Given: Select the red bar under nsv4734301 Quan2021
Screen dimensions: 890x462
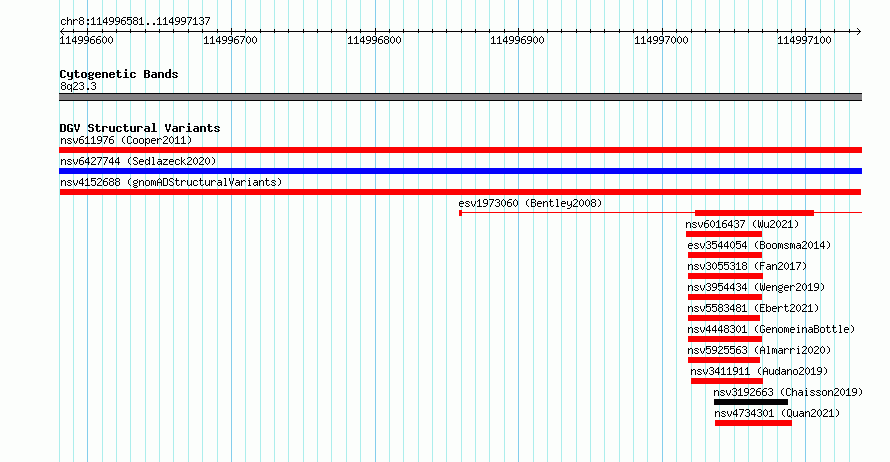Looking at the screenshot, I should pyautogui.click(x=753, y=423).
